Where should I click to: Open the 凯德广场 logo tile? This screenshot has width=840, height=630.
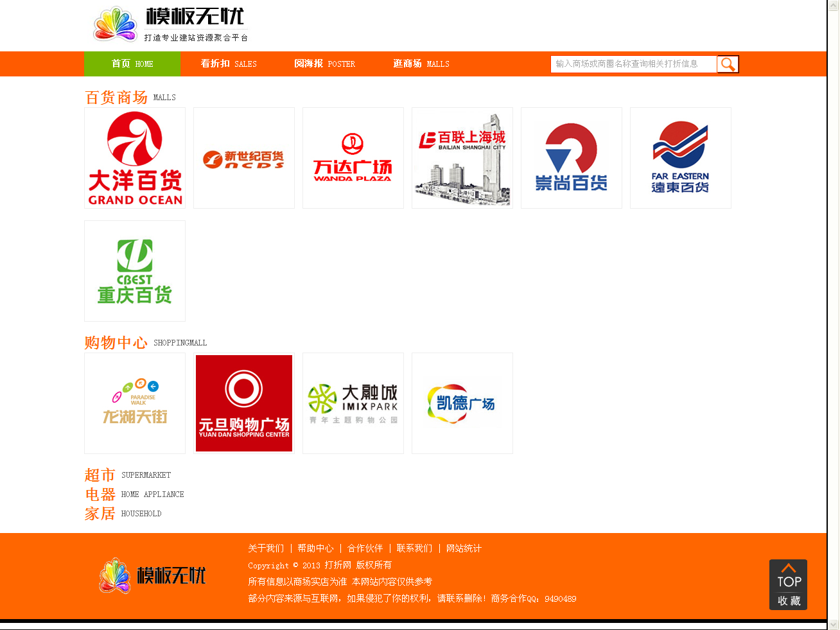(x=462, y=403)
